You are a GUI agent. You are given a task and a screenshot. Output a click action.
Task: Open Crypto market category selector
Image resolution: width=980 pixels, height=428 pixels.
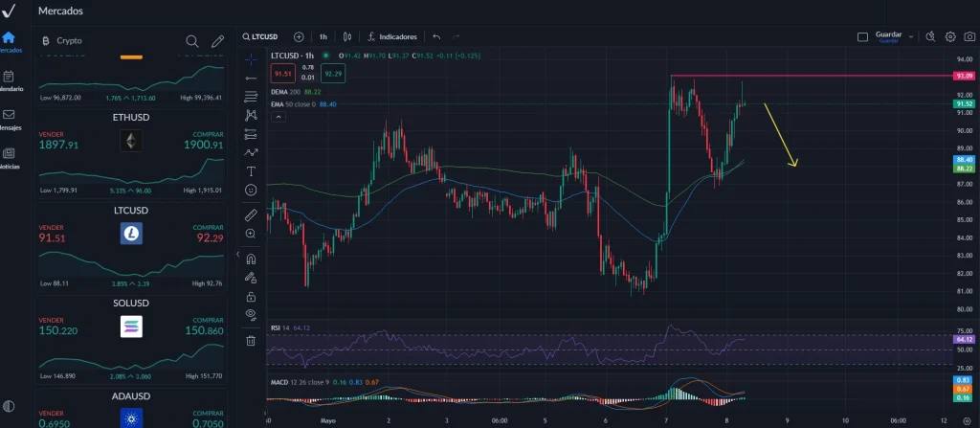click(62, 40)
